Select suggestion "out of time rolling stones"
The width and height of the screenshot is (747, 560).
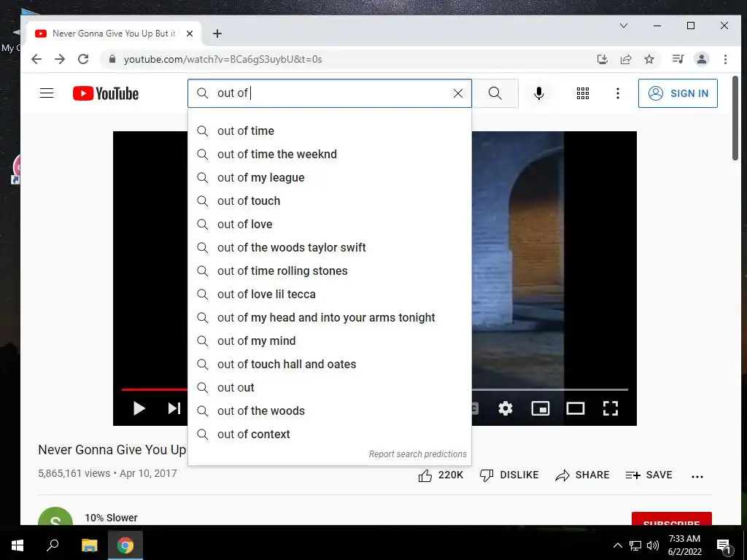click(330, 271)
